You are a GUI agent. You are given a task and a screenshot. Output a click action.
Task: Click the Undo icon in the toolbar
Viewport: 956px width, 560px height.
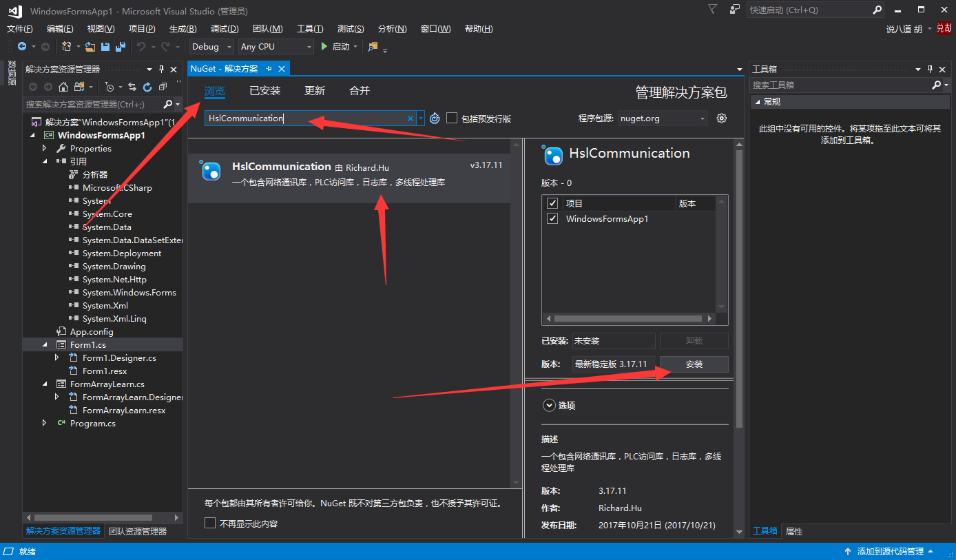click(141, 47)
